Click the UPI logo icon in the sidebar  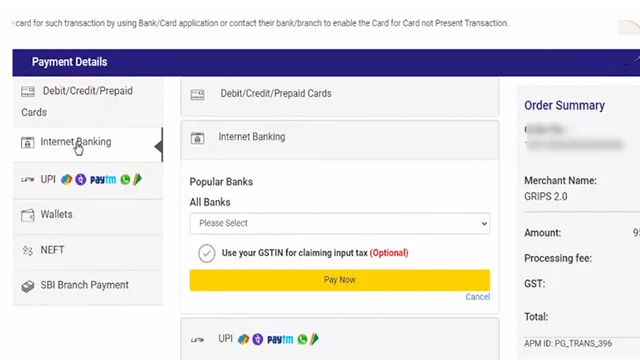tap(28, 179)
